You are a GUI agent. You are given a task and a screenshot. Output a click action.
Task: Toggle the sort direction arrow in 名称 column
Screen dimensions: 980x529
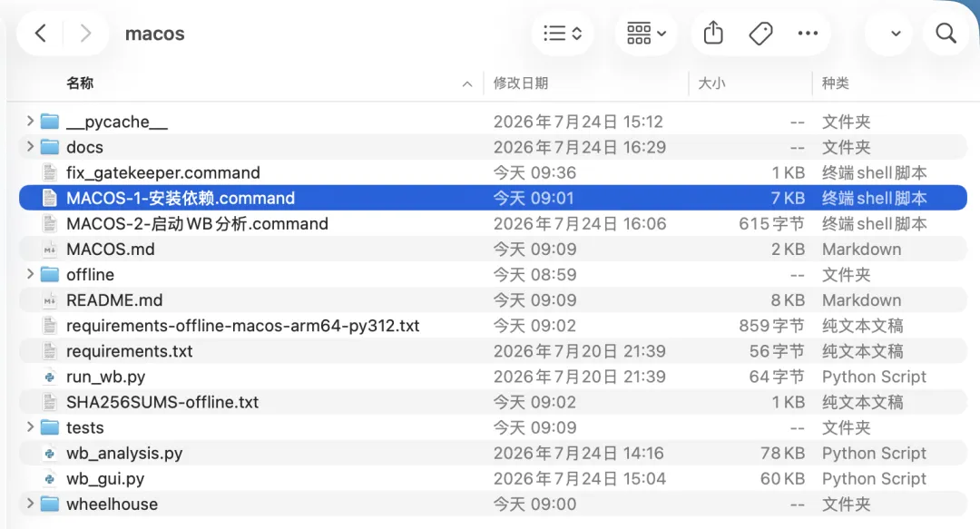pyautogui.click(x=467, y=83)
